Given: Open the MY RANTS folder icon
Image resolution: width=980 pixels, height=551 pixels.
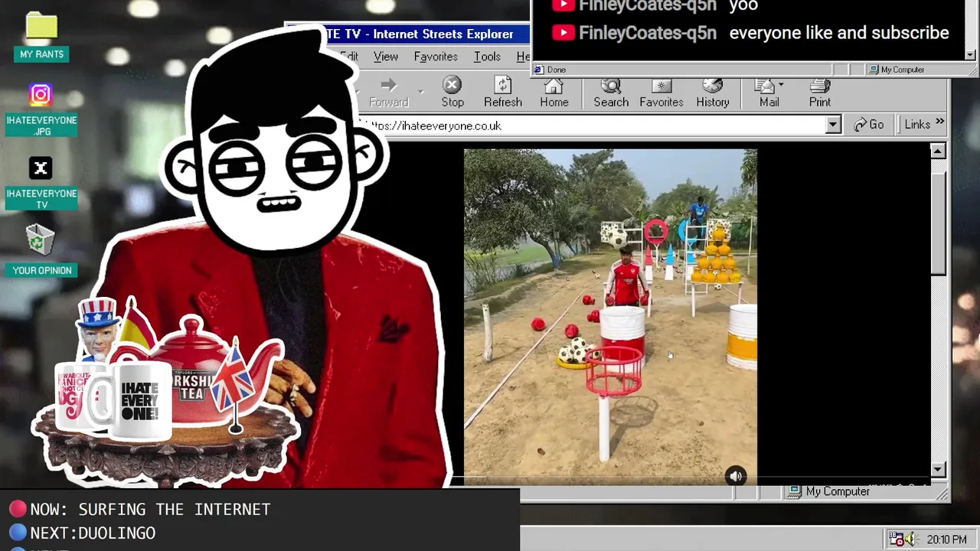Looking at the screenshot, I should [41, 35].
